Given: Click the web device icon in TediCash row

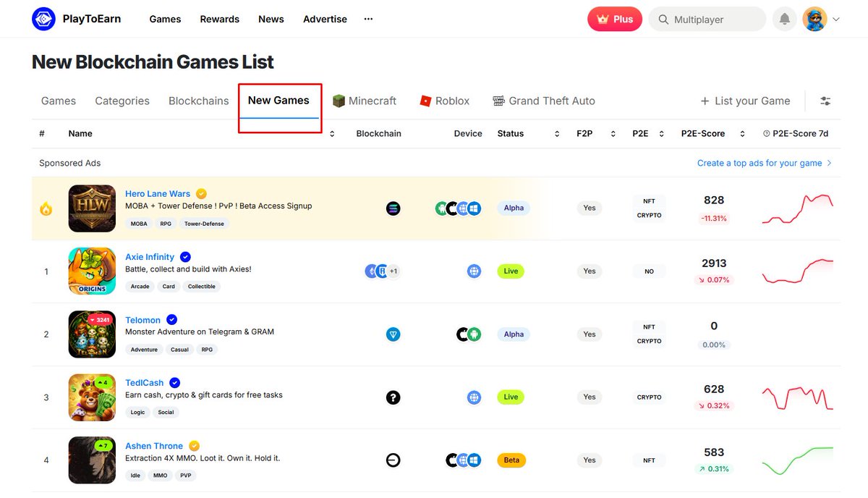Looking at the screenshot, I should [x=474, y=397].
